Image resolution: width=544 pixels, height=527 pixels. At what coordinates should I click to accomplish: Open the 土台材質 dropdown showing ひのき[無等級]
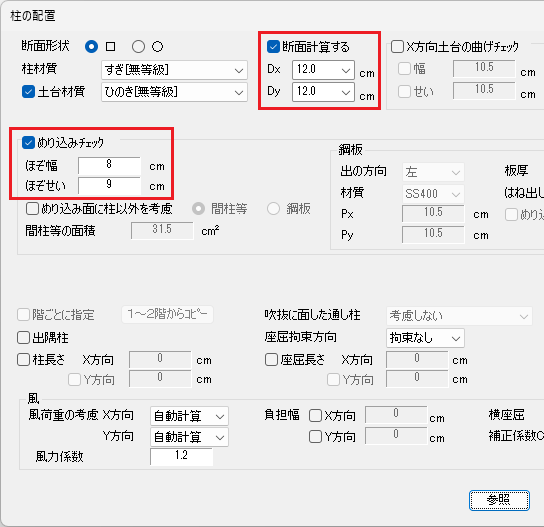tap(174, 92)
